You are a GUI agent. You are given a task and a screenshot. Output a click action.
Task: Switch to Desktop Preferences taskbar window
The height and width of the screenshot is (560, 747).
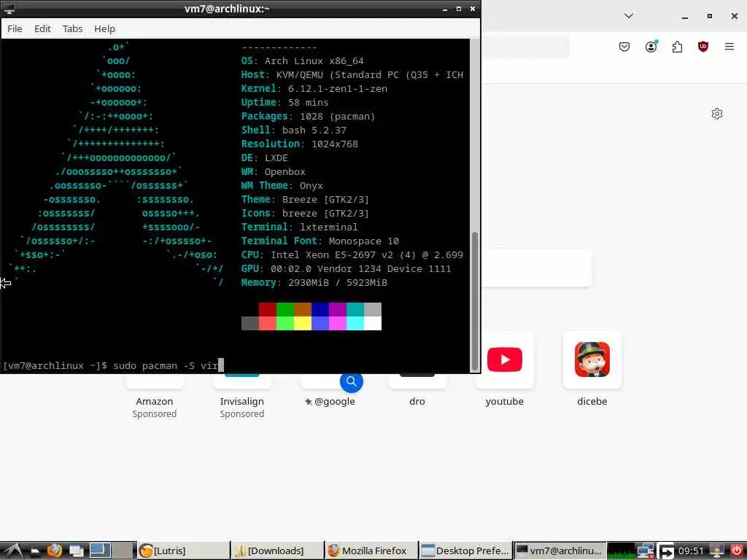pyautogui.click(x=465, y=551)
